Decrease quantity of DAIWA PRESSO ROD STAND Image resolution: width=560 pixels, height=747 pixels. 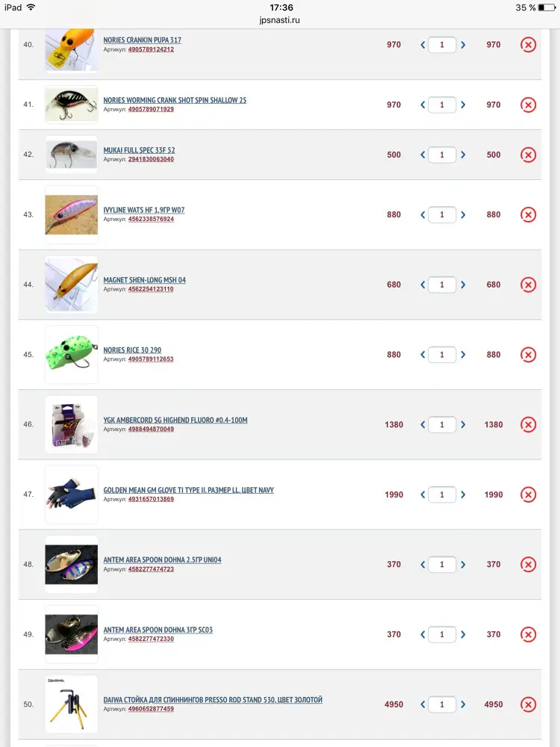[423, 704]
